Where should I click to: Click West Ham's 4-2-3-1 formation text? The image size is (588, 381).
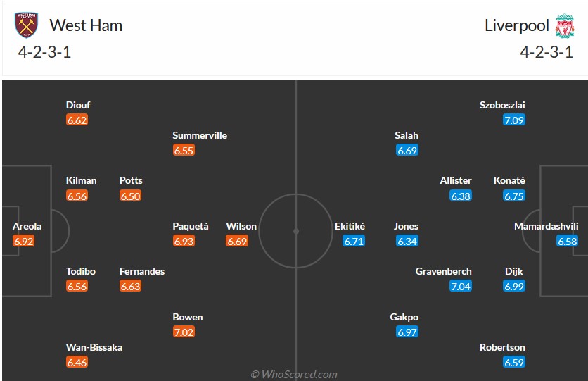45,52
